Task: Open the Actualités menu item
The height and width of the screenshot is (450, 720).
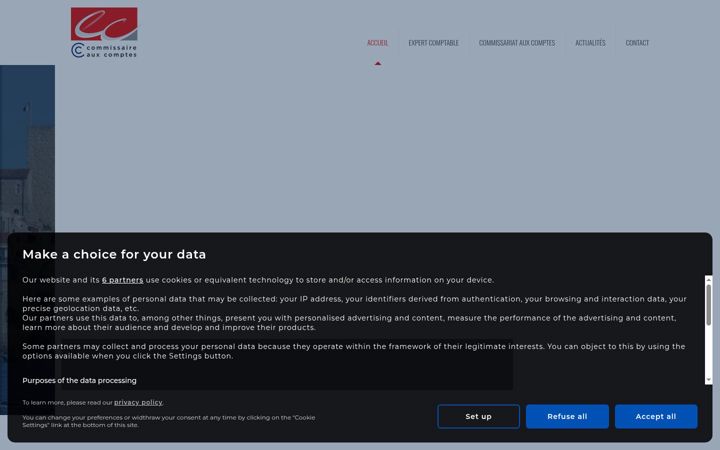Action: click(x=590, y=43)
